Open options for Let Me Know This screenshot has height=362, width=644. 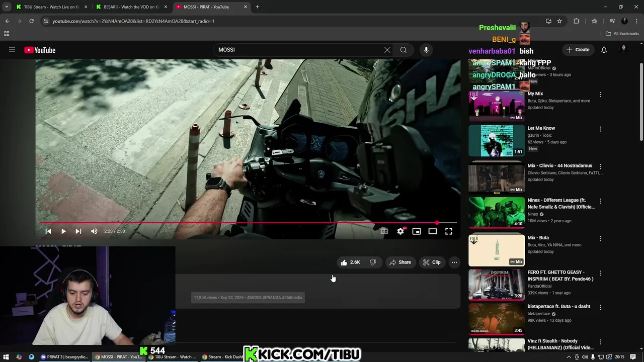coord(600,129)
